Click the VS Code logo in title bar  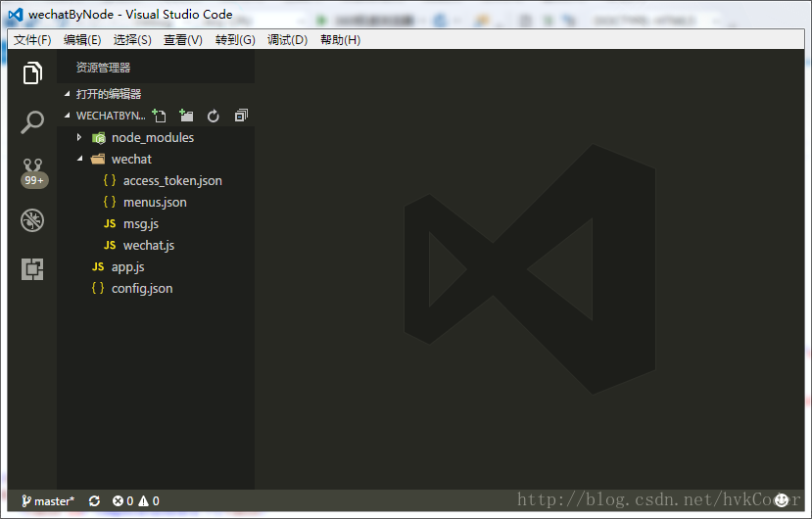point(16,15)
